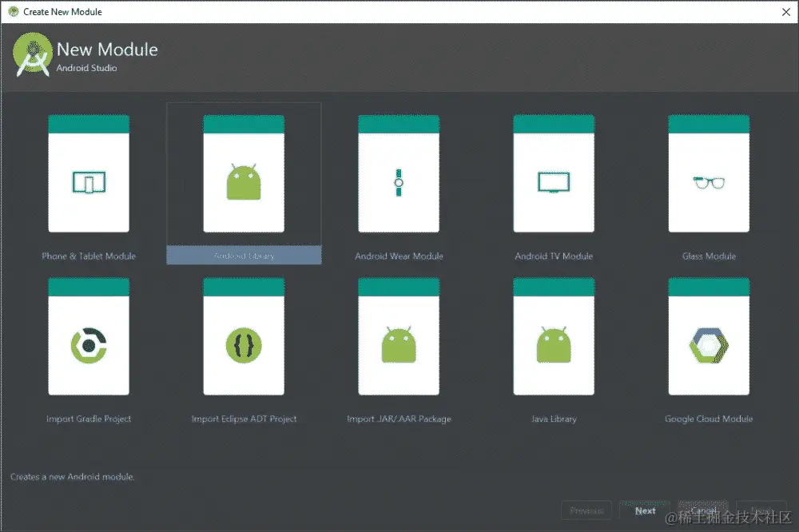Click the Java Library label
Screen dimensions: 799x532
[x=554, y=419]
